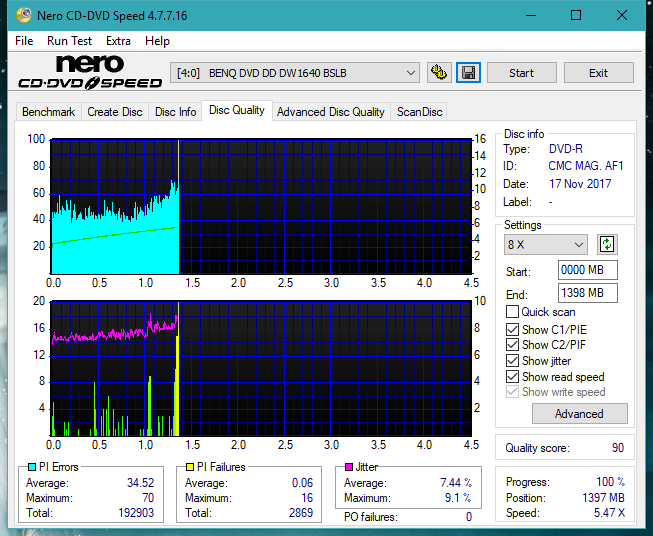This screenshot has width=653, height=536.
Task: Click the Position 1397 MB value
Action: [x=603, y=498]
